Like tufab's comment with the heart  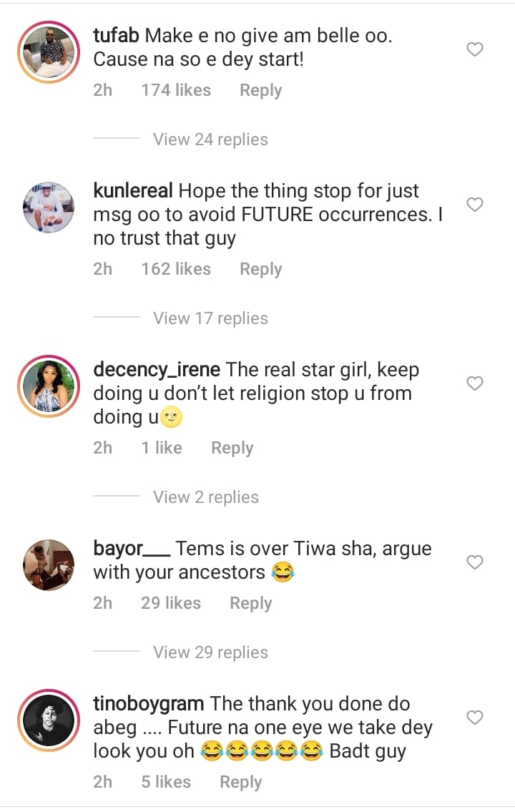point(475,49)
